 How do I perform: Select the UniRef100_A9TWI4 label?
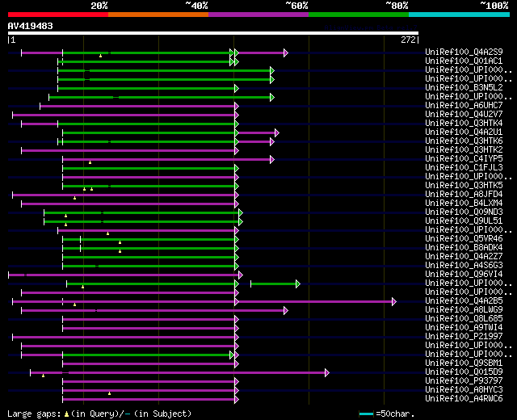tap(464, 328)
